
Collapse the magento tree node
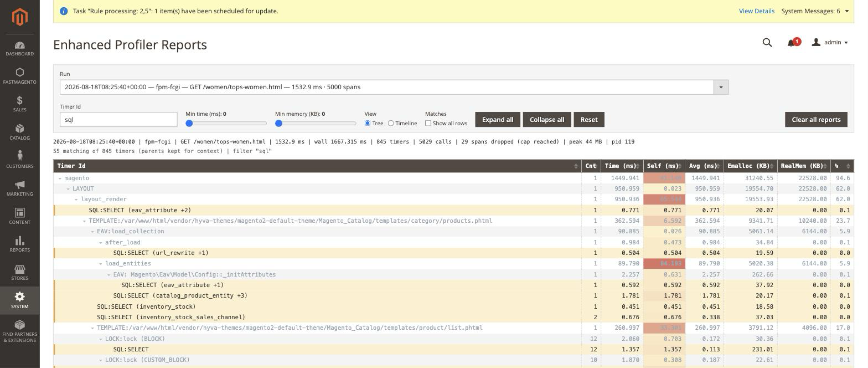point(60,178)
